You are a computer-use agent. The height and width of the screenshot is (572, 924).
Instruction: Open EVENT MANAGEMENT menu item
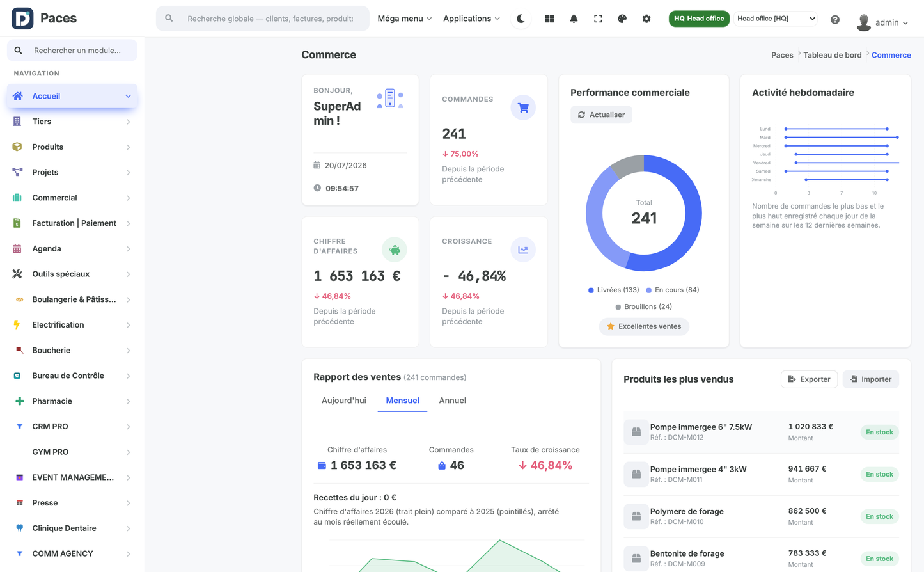point(72,477)
